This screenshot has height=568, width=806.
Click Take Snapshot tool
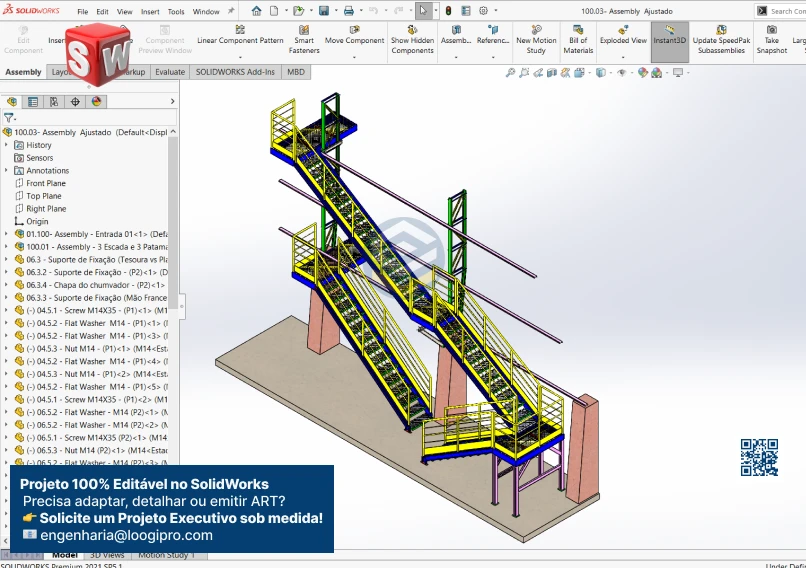pyautogui.click(x=771, y=40)
